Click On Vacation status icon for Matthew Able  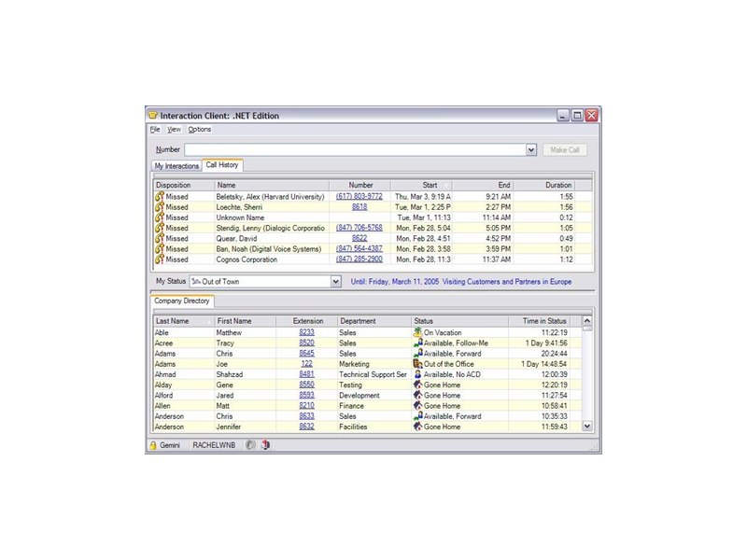coord(417,332)
